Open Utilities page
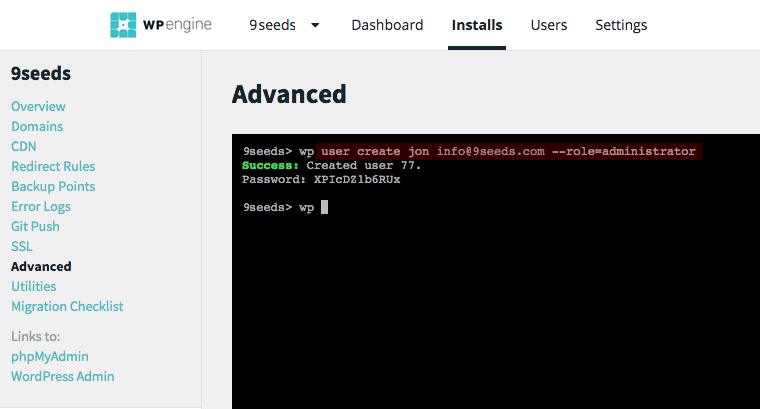Screen dimensions: 760x409 pos(34,286)
